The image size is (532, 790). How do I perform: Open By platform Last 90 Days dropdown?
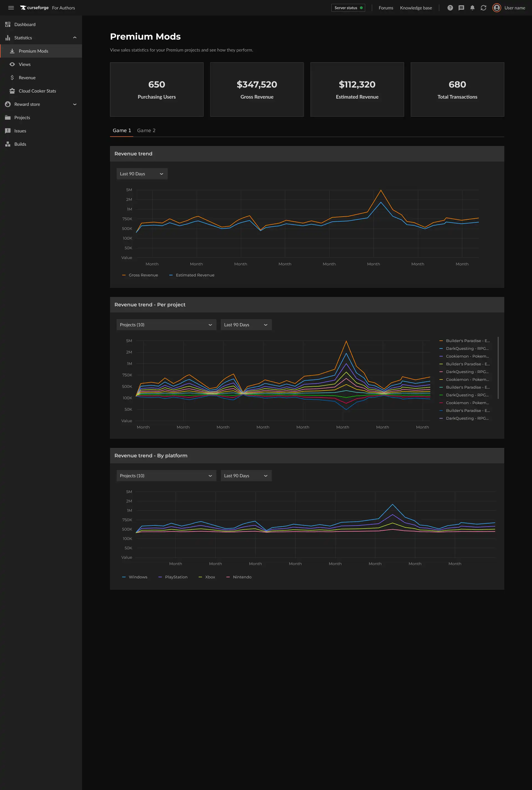[246, 476]
